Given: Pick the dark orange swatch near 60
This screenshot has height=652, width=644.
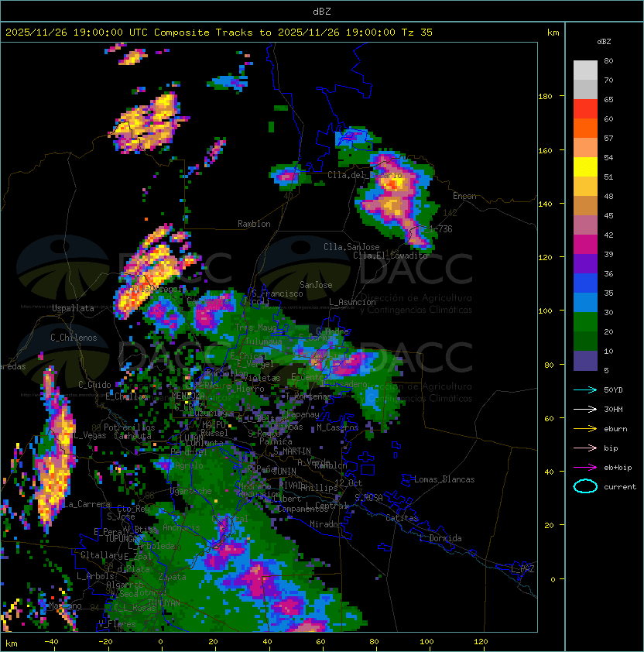Looking at the screenshot, I should click(x=585, y=128).
